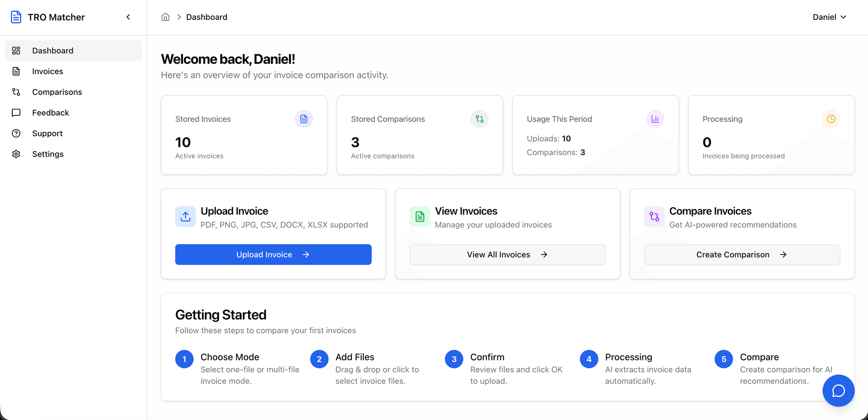
Task: Click the Usage This Period chart icon
Action: click(x=655, y=119)
